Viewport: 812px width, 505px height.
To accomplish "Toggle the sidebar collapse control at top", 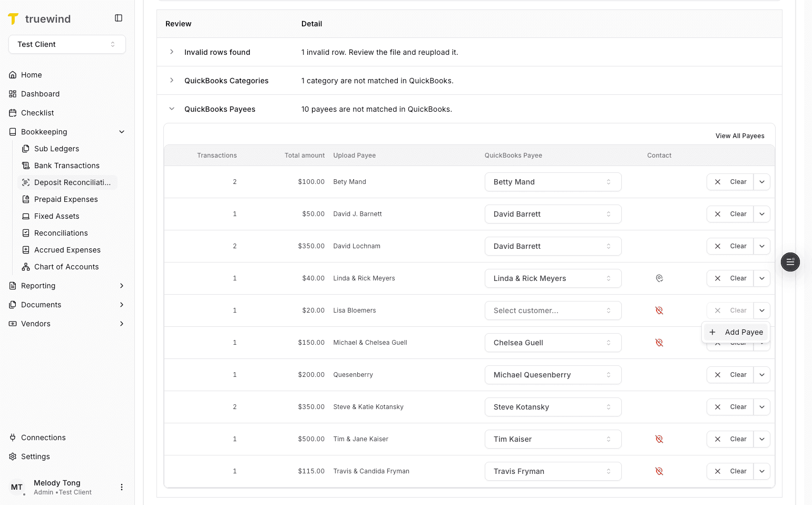I will (118, 17).
